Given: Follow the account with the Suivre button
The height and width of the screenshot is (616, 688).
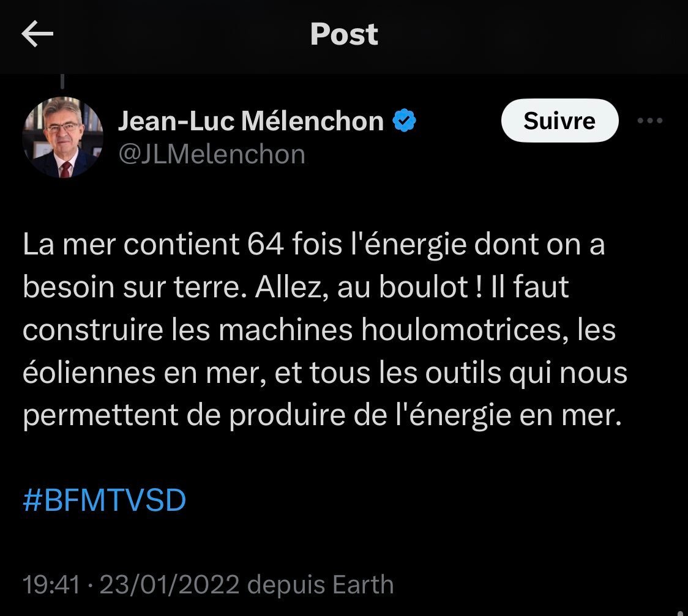Looking at the screenshot, I should pyautogui.click(x=559, y=121).
